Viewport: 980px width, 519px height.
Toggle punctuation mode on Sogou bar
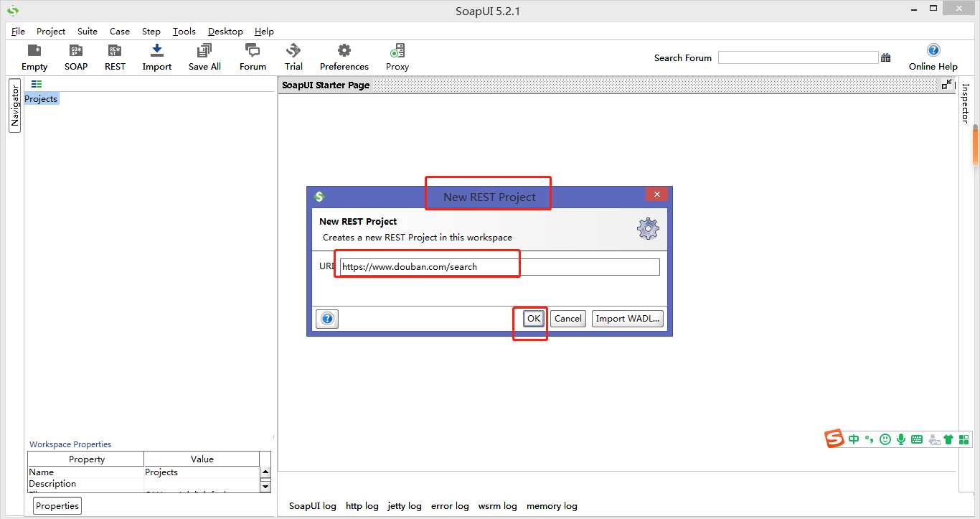pyautogui.click(x=869, y=439)
